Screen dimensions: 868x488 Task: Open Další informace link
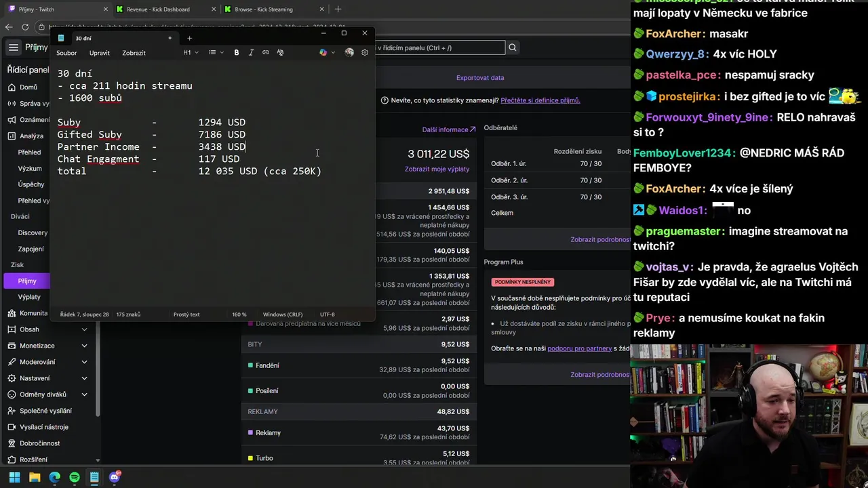click(x=448, y=129)
